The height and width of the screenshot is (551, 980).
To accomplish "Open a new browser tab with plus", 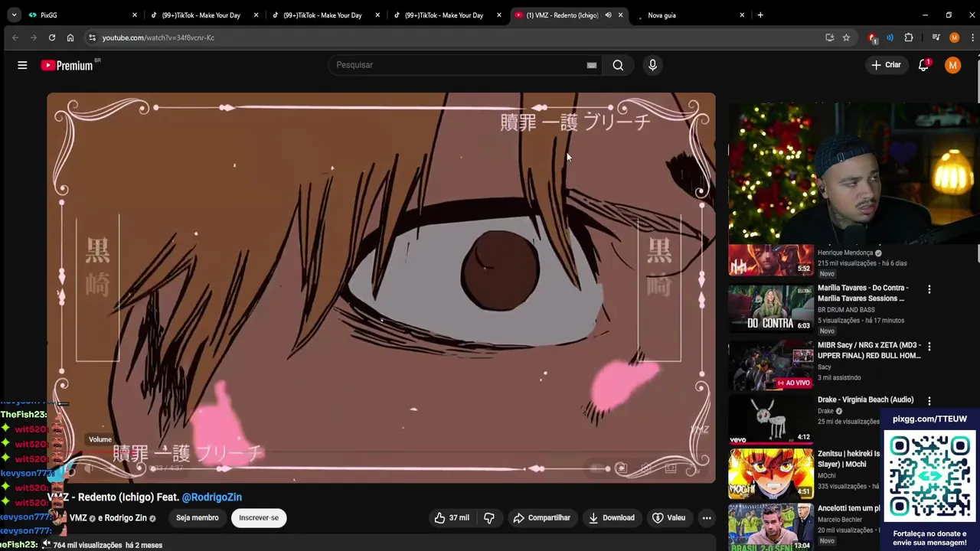I will point(759,15).
